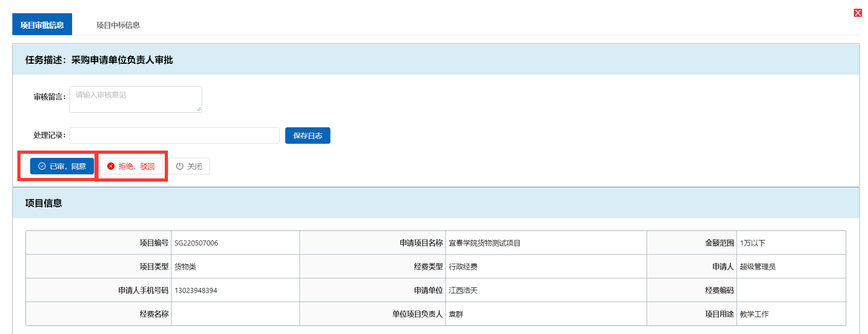Screen dimensions: 868x334
Task: Switch to the 项目审批信息 tab
Action: coord(42,25)
